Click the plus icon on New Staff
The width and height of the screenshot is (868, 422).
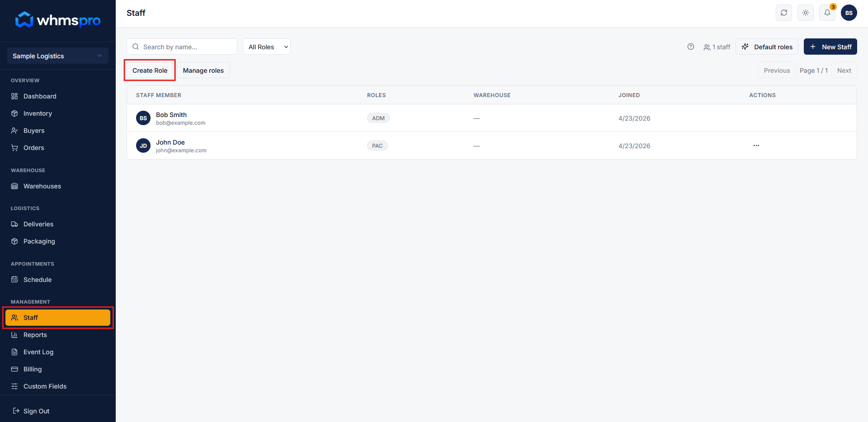click(x=813, y=47)
